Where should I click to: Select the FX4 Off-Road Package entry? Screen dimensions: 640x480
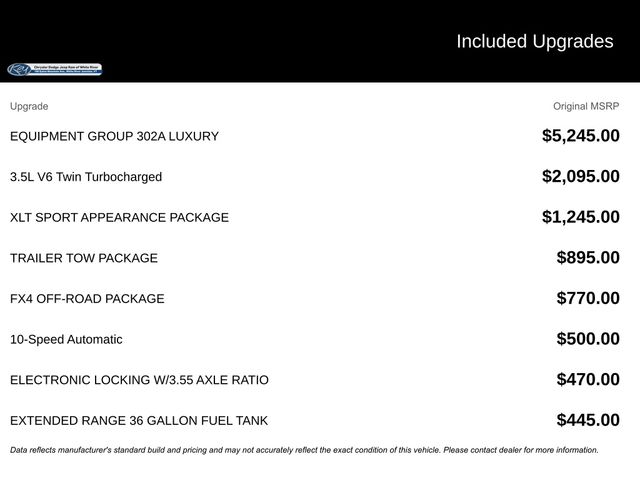(87, 299)
